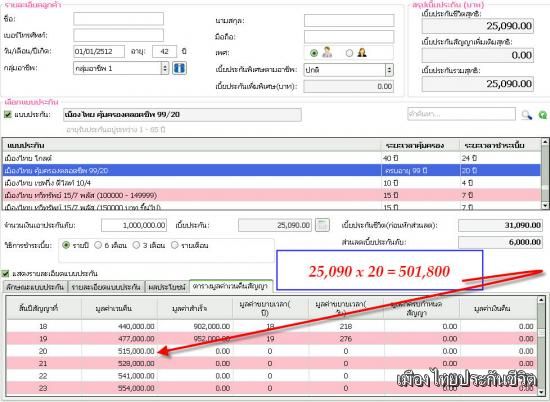The image size is (550, 402).
Task: Select plan row เมืองไทย คุ้มครองตลอดชีพ 99/20
Action: coord(271,170)
